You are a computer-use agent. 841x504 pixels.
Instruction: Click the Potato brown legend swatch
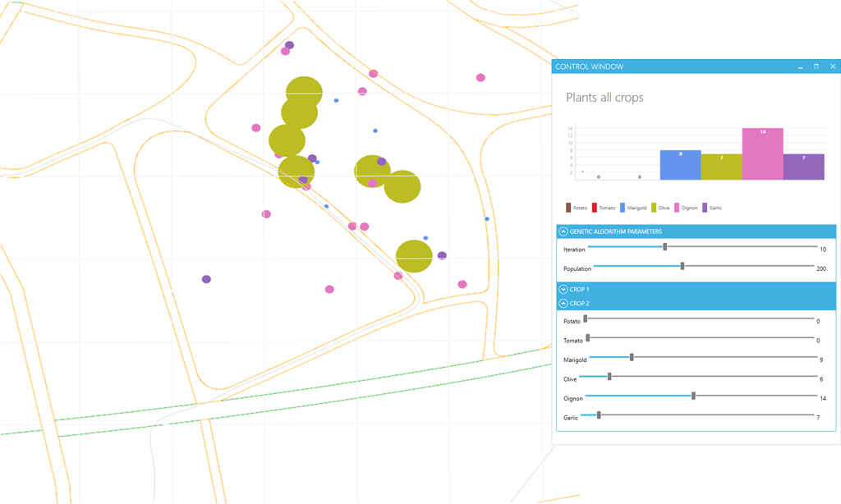568,208
